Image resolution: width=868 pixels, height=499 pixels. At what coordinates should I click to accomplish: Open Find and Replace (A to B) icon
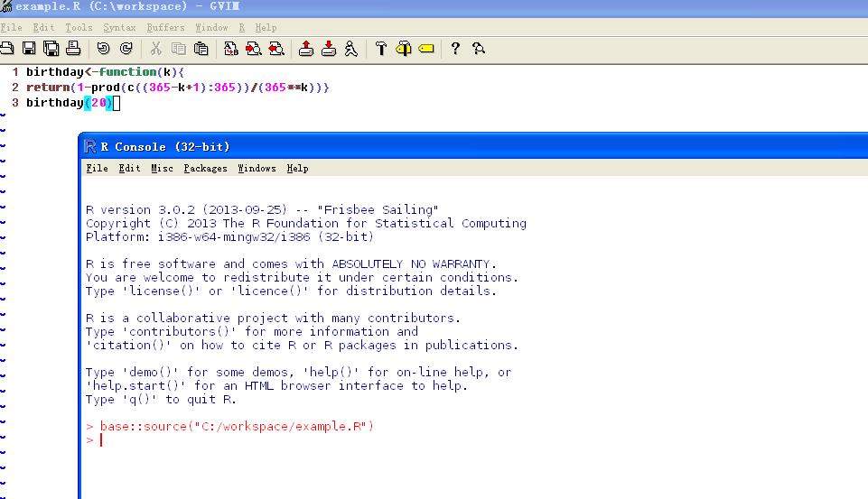pyautogui.click(x=231, y=49)
